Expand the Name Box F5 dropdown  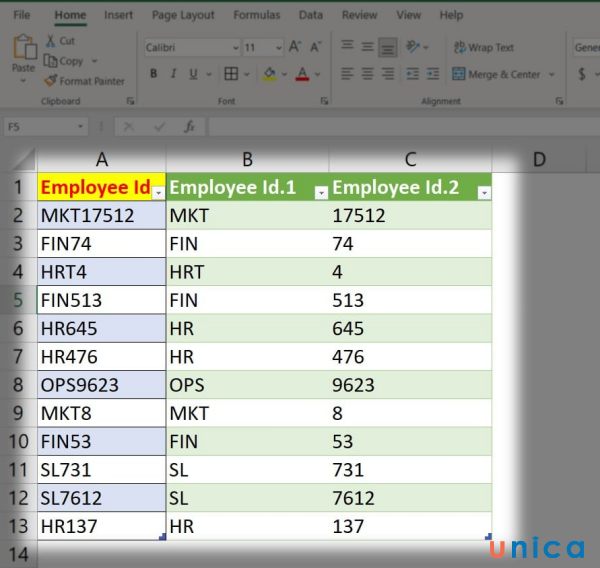[x=80, y=126]
